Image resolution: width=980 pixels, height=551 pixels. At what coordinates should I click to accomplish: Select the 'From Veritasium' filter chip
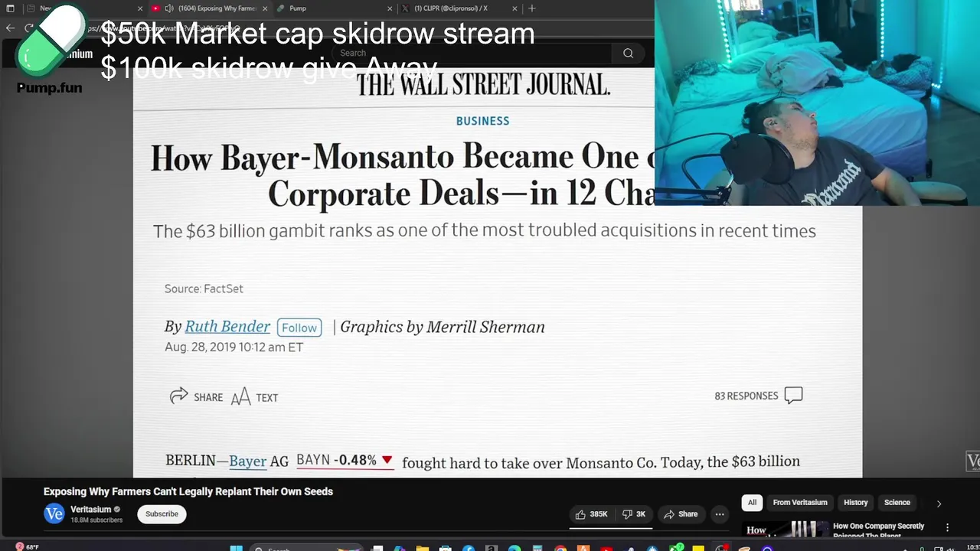coord(800,503)
